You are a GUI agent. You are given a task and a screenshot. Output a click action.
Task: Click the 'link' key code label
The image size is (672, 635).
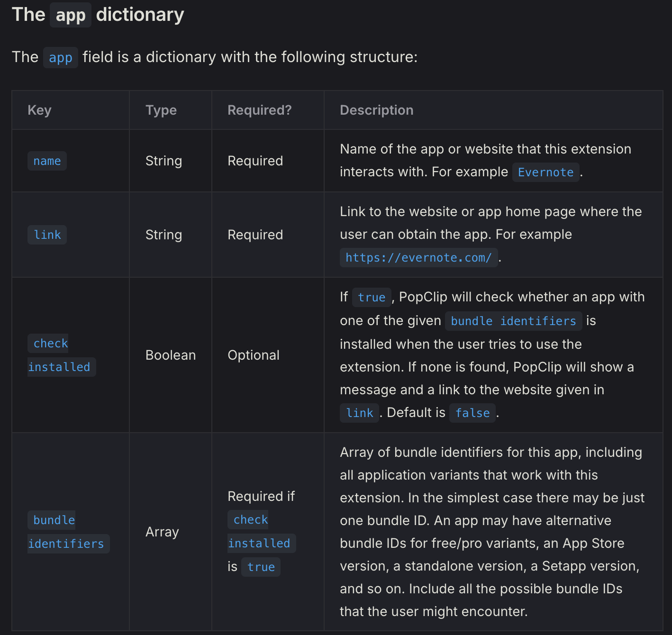47,235
